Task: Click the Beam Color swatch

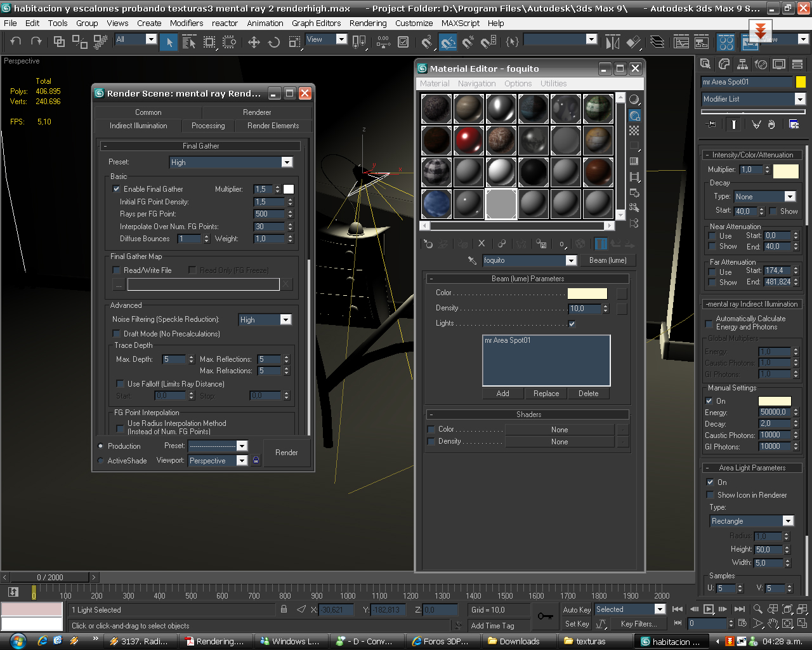Action: [x=587, y=293]
